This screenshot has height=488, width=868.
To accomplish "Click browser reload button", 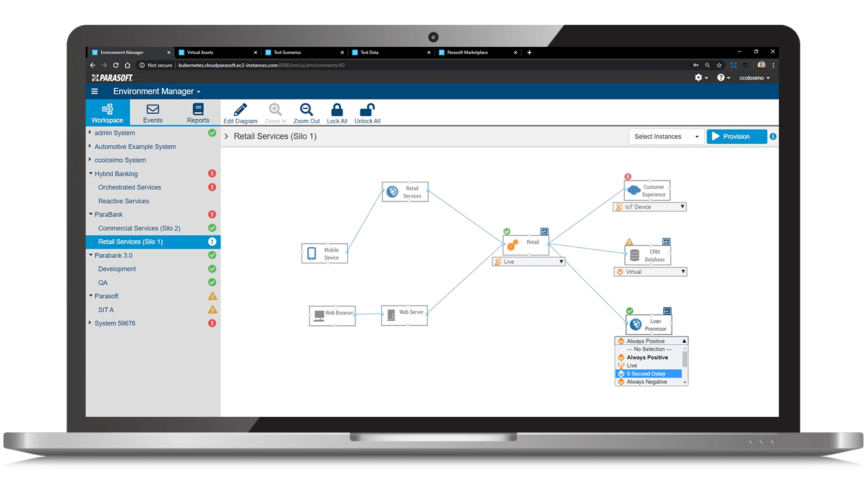I will (x=116, y=65).
